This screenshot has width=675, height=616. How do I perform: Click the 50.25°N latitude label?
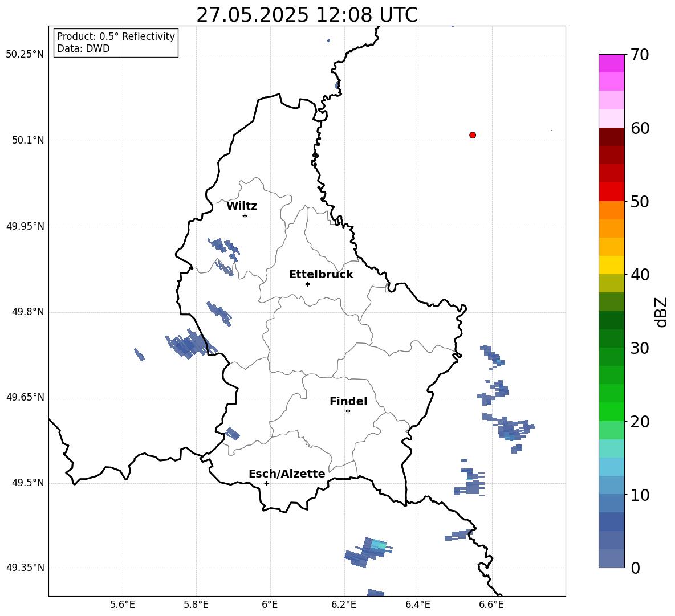tap(25, 55)
